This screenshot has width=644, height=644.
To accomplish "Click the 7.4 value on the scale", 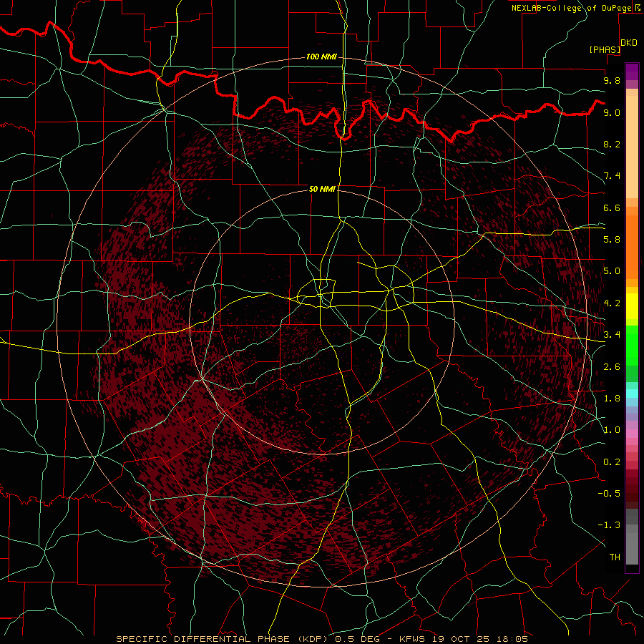I will [612, 176].
